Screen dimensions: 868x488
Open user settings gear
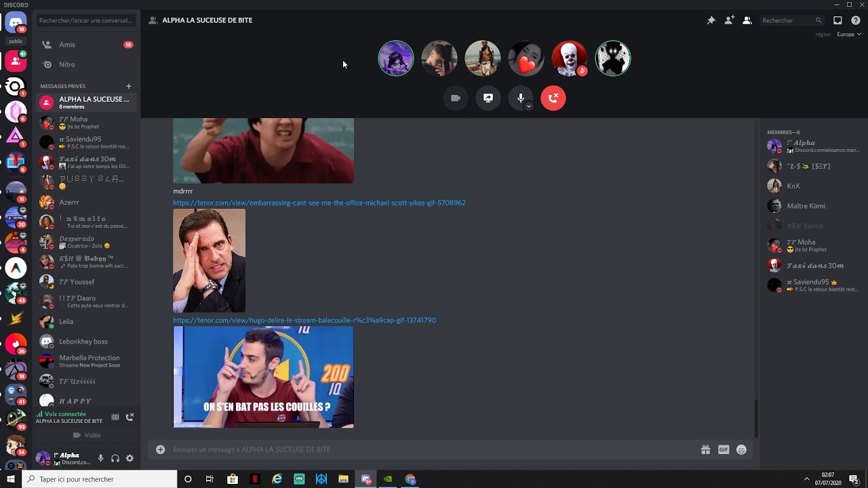click(x=130, y=459)
